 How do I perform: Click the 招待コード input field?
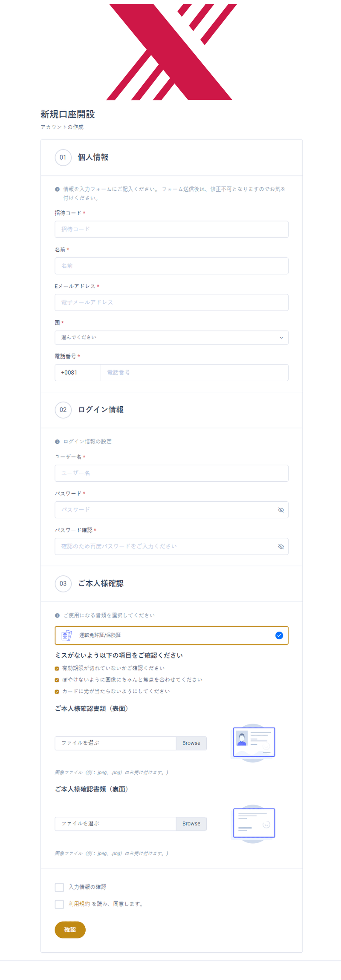click(x=171, y=229)
